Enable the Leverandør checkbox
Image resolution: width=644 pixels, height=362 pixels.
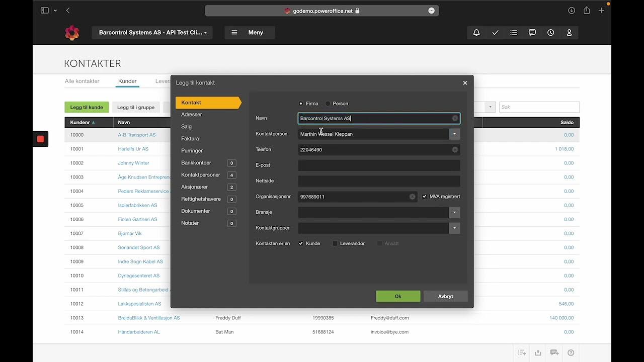point(335,243)
